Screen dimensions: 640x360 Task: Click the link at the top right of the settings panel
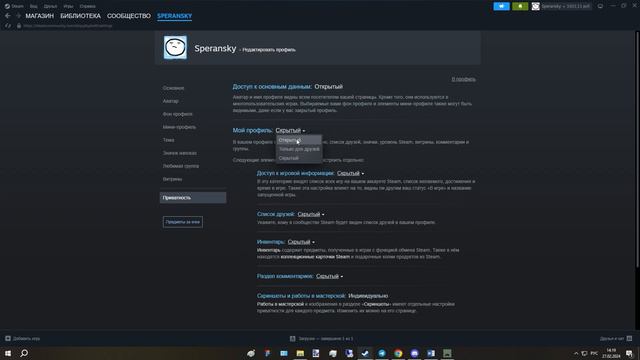(463, 79)
